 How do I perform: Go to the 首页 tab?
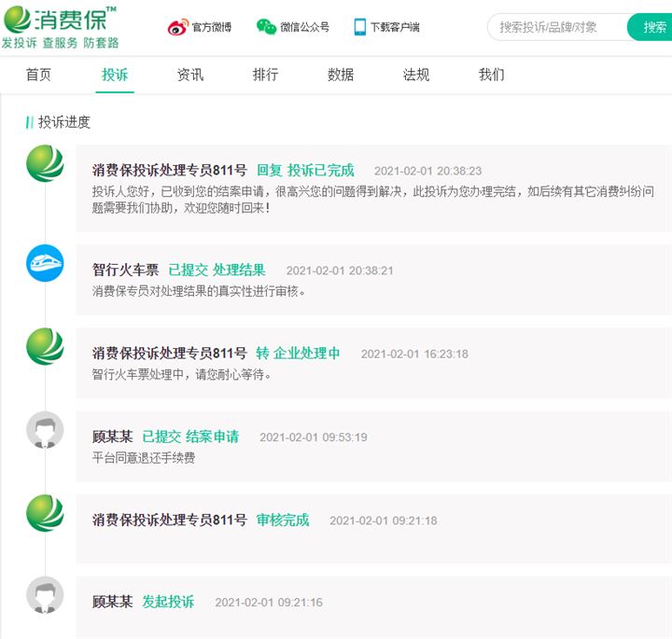38,75
